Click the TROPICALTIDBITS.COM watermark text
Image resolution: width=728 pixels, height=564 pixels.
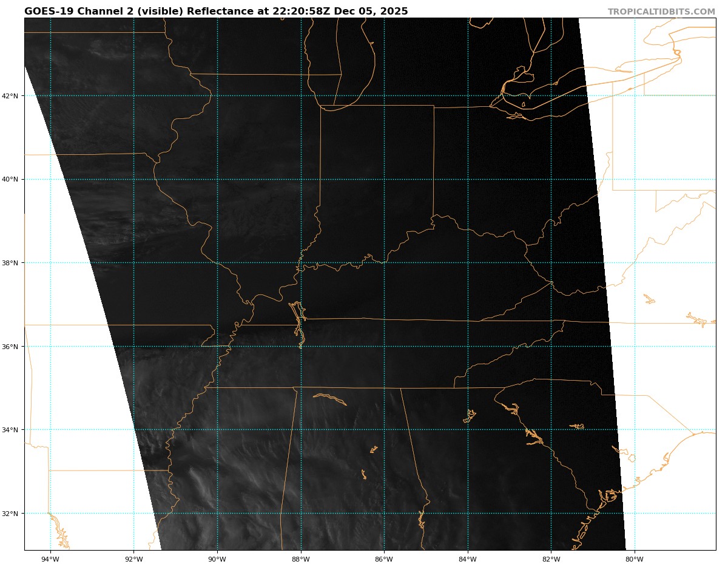[x=661, y=12]
